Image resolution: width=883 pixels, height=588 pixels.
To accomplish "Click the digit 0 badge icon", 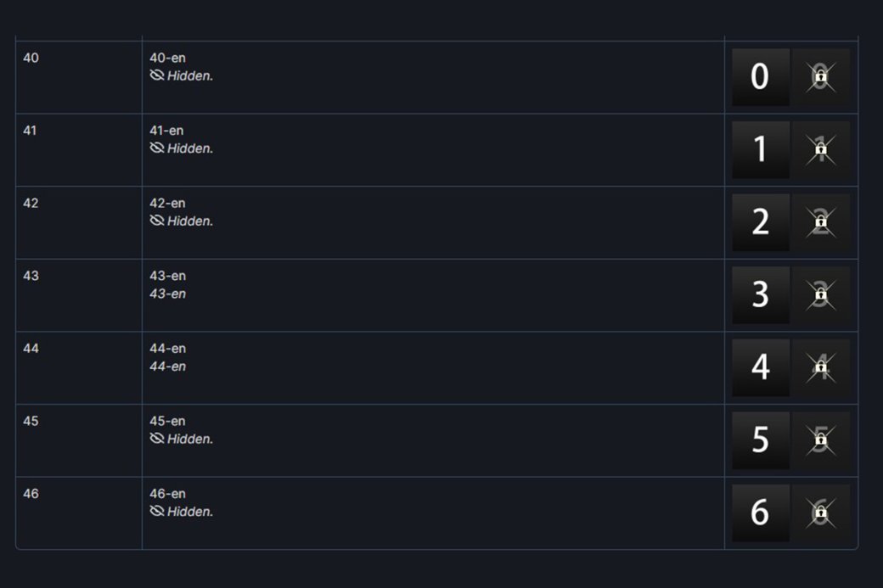I will [761, 77].
